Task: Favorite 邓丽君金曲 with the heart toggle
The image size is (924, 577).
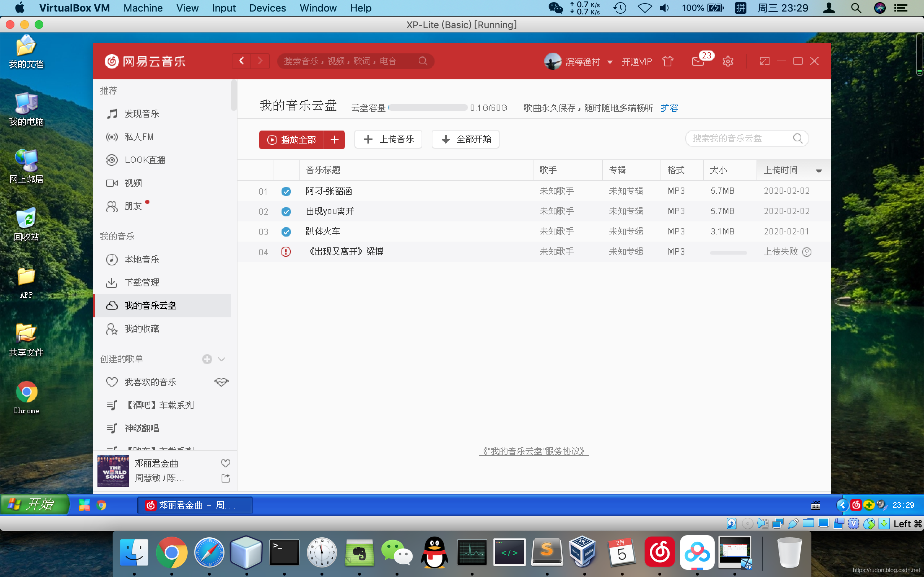Action: pyautogui.click(x=225, y=463)
